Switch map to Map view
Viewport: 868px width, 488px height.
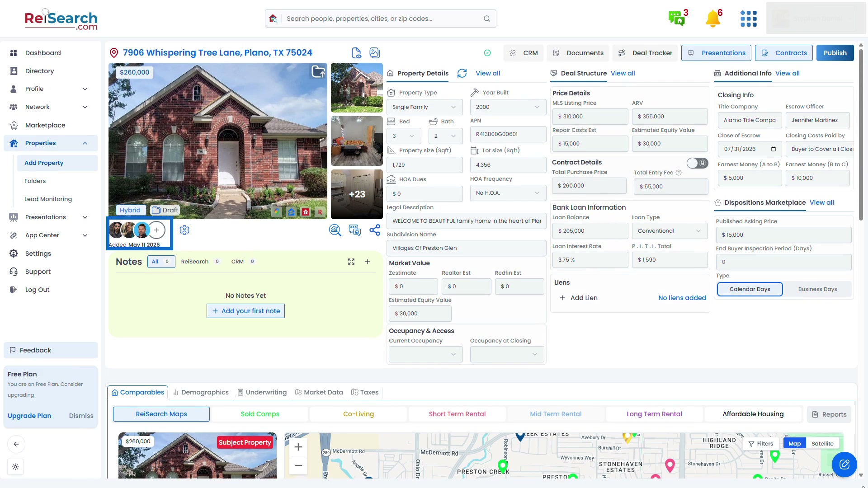pyautogui.click(x=794, y=444)
